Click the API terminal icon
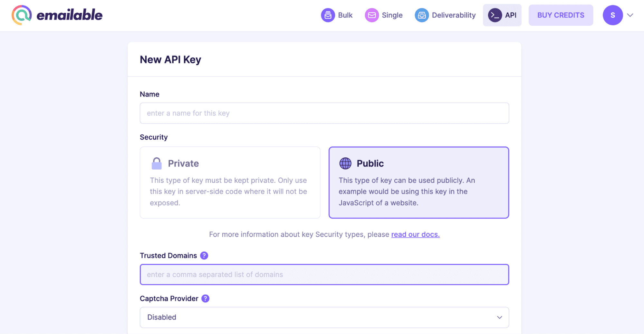This screenshot has width=644, height=334. tap(495, 15)
